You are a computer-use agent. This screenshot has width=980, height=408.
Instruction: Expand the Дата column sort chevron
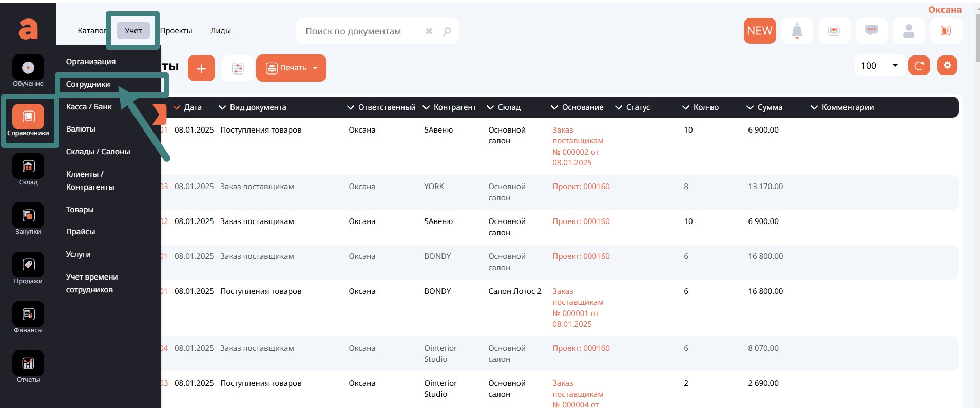[x=177, y=107]
